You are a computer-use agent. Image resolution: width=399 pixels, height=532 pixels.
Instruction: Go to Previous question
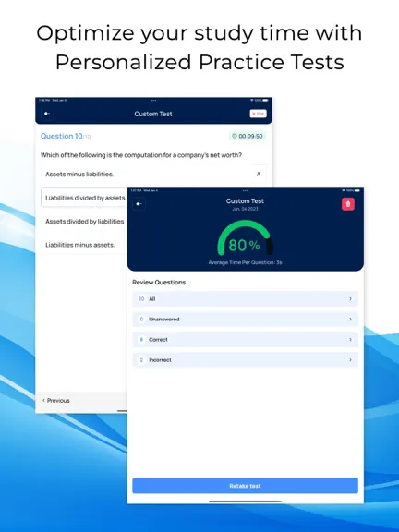(x=56, y=400)
